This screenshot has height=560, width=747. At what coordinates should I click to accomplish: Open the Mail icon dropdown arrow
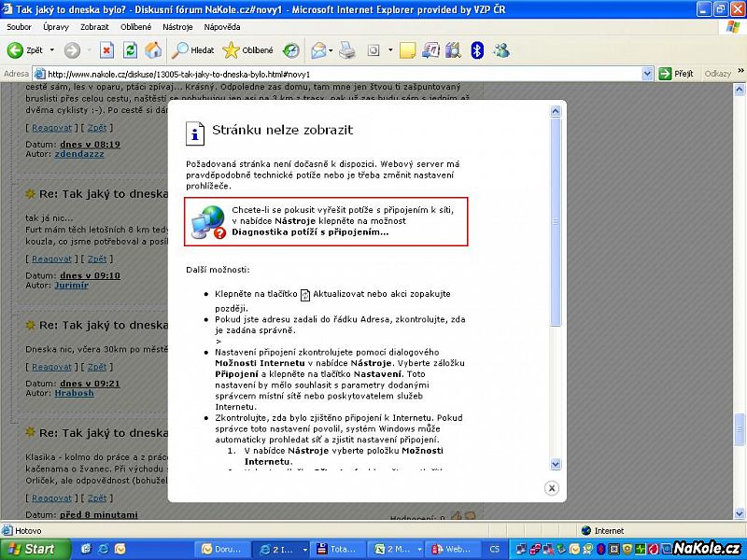point(331,50)
